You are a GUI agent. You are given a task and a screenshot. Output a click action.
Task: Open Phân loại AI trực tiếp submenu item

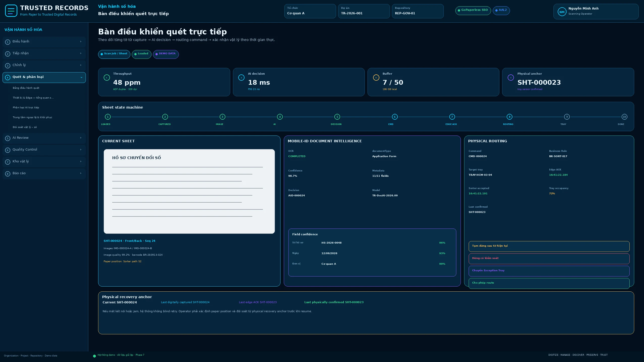pos(26,108)
